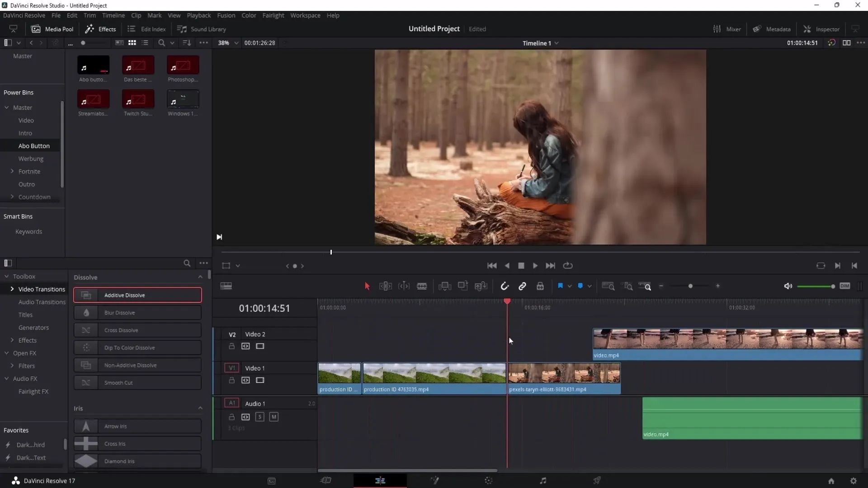Click the flag/marker add icon

(x=561, y=286)
